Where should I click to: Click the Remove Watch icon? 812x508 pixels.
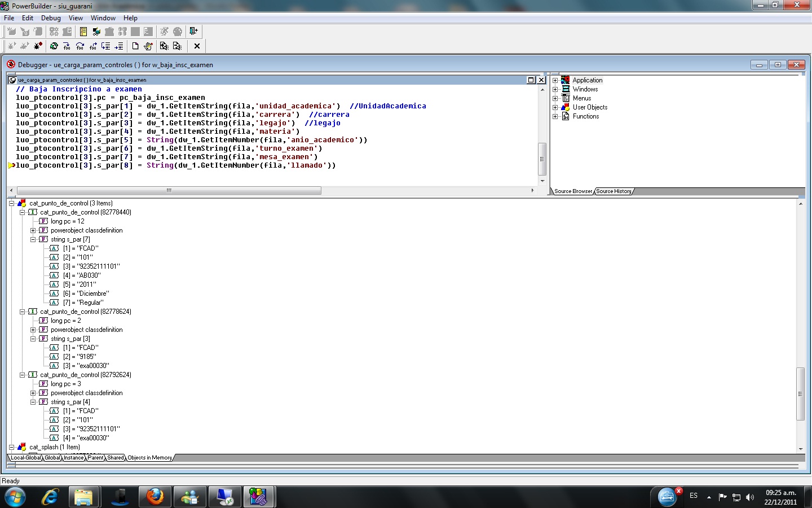click(x=177, y=46)
